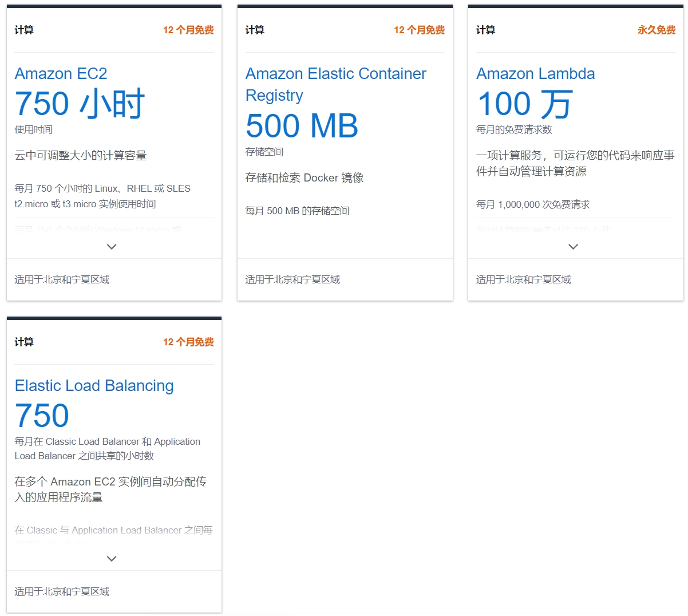Click '每月 1,000,000 次免费请求' detail text
The height and width of the screenshot is (616, 688).
click(533, 205)
